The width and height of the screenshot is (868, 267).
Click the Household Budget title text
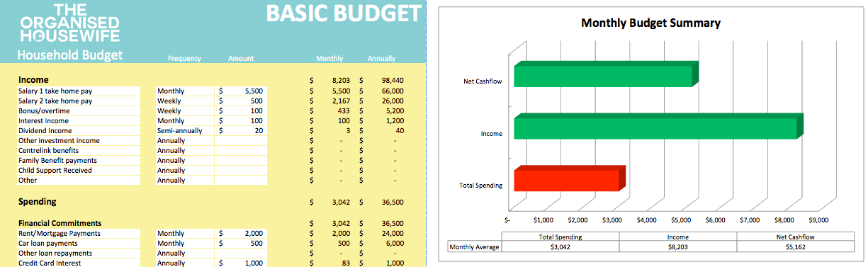pyautogui.click(x=69, y=55)
